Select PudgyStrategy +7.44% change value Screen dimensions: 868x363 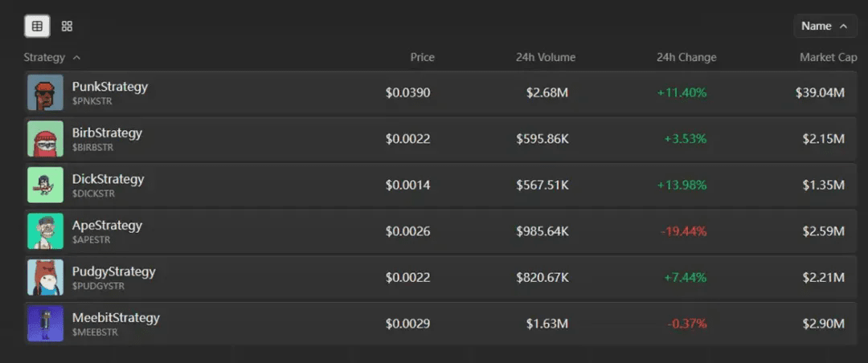click(x=685, y=278)
